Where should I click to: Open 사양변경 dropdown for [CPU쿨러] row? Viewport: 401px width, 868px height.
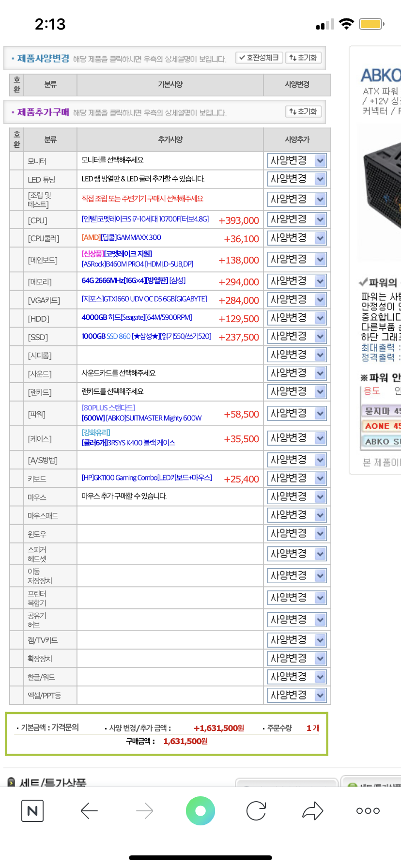[297, 238]
